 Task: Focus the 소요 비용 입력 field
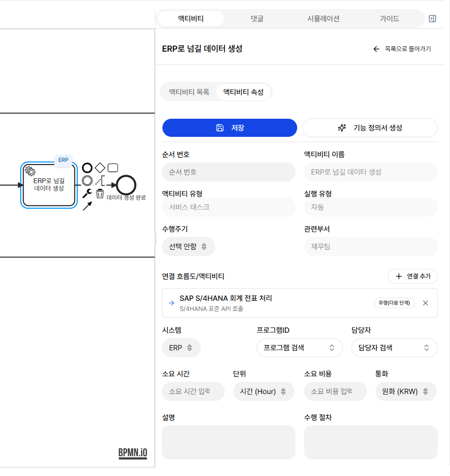coord(335,391)
